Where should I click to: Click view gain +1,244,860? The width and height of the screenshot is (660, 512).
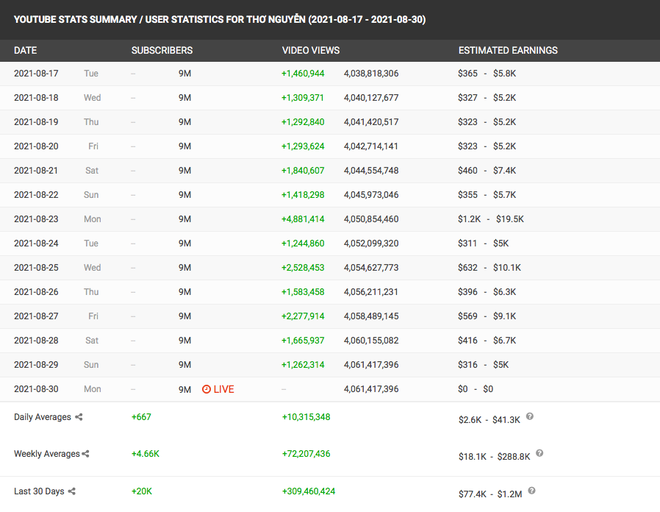pos(303,243)
